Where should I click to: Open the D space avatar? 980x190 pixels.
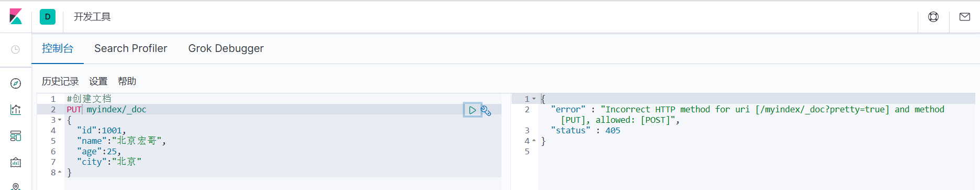click(48, 17)
